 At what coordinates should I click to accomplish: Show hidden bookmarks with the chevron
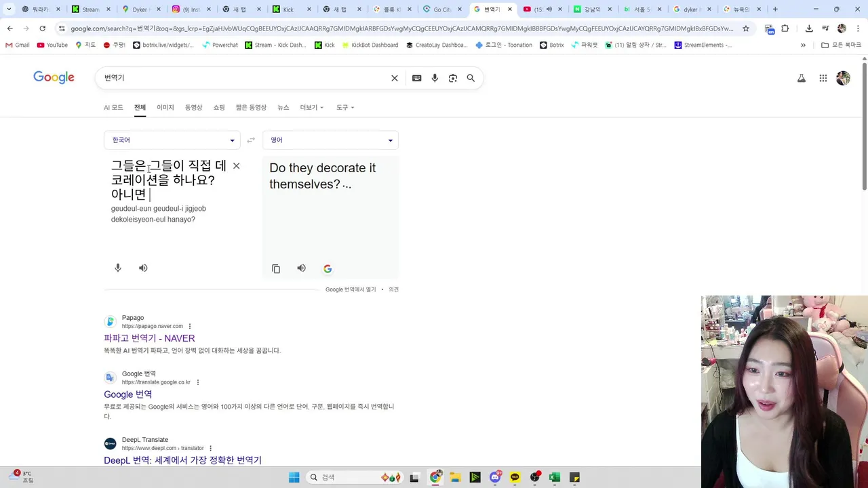[x=803, y=45]
